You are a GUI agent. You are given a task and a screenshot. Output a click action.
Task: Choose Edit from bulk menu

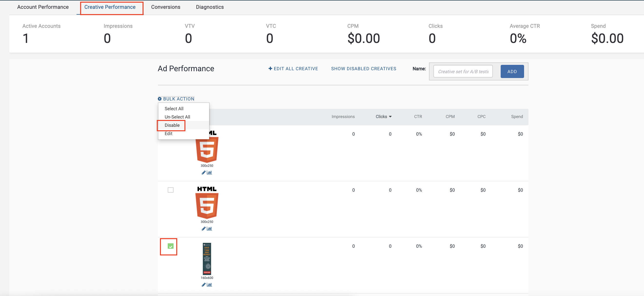168,134
